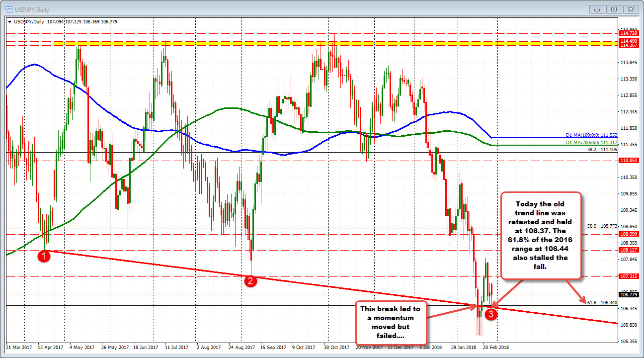The image size is (644, 358).
Task: Click the red 110.850 price tag
Action: [628, 161]
